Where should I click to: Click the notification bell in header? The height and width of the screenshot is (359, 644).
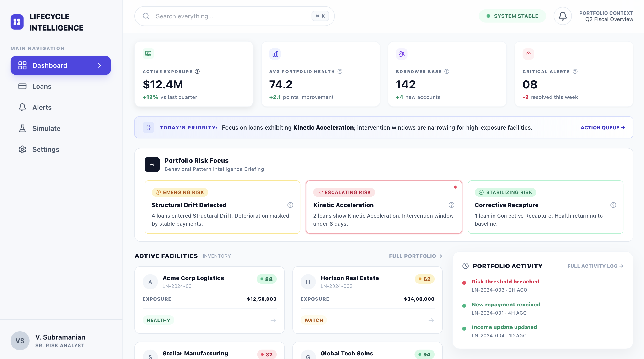tap(563, 16)
